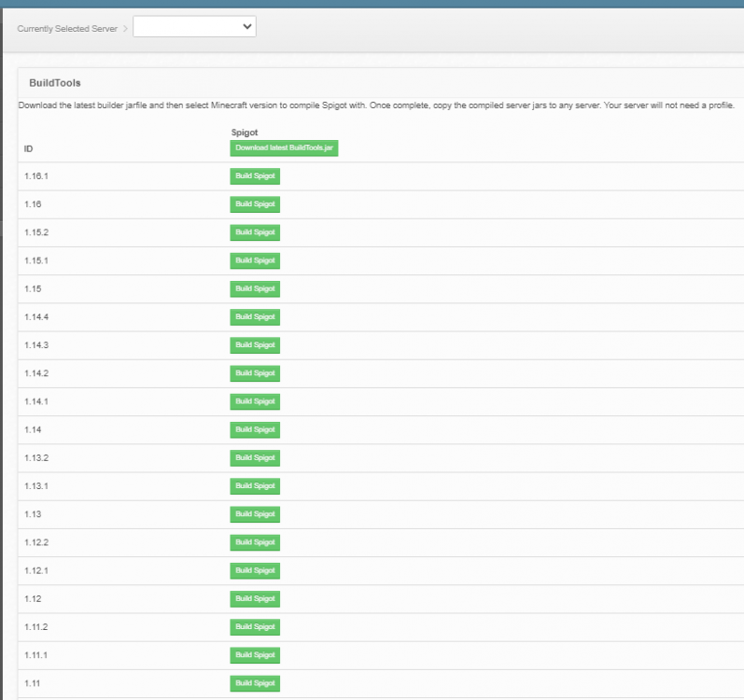The width and height of the screenshot is (744, 700).
Task: Click the Spigot column header
Action: point(245,133)
